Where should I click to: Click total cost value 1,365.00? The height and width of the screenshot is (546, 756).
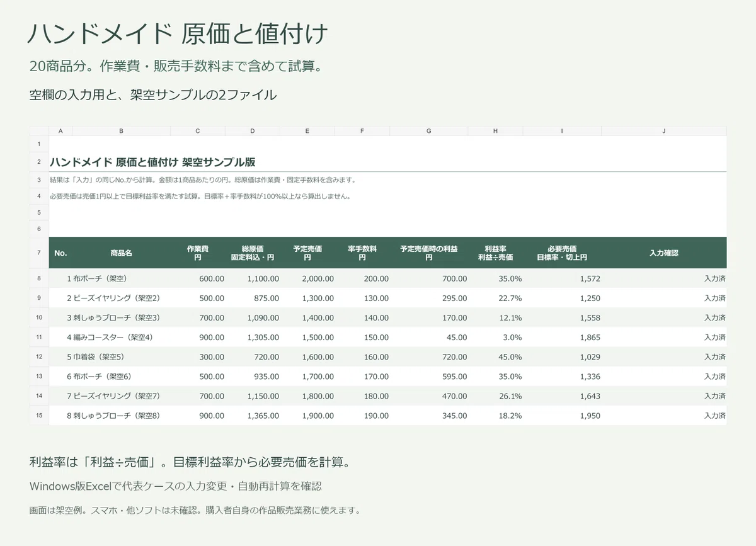(x=263, y=416)
